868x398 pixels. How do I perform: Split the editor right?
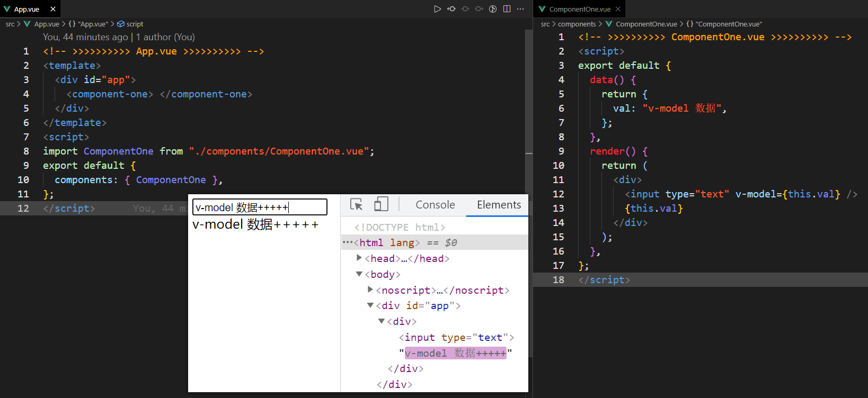click(x=507, y=9)
